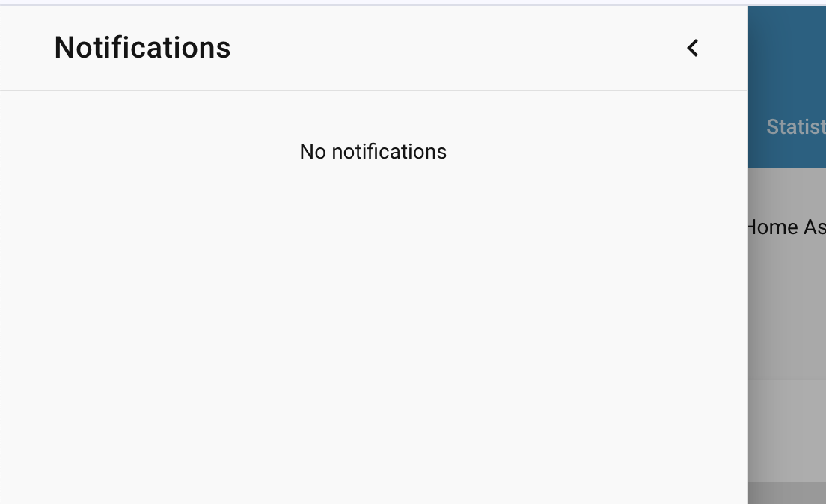Click the Notifications panel heading
The image size is (826, 504).
click(142, 48)
